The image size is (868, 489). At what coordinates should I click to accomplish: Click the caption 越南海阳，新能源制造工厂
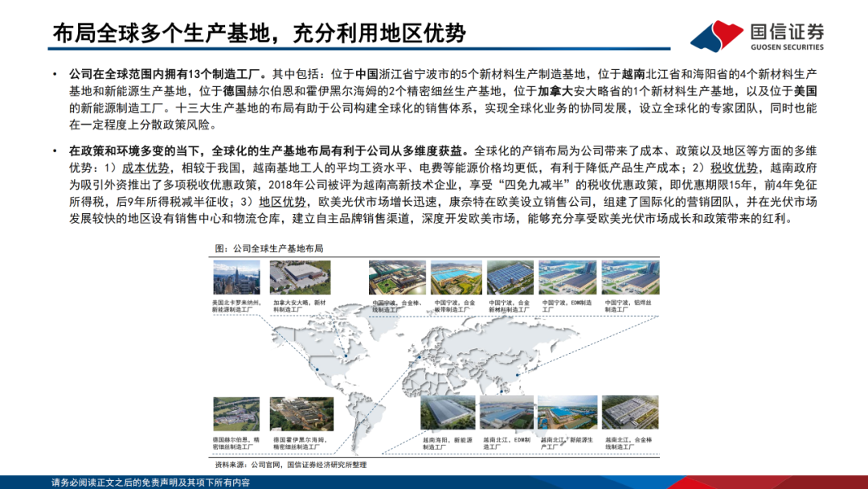point(448,443)
